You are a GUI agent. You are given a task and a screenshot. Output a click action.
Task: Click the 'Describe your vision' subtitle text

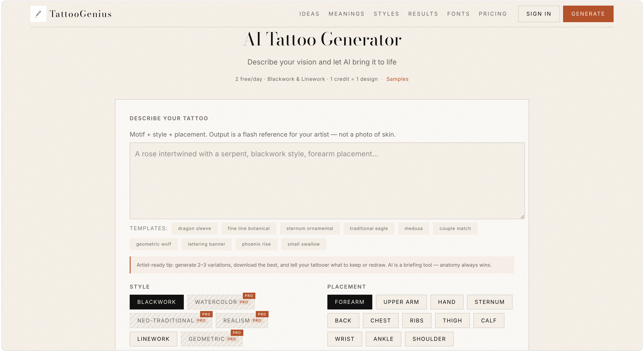pyautogui.click(x=322, y=62)
